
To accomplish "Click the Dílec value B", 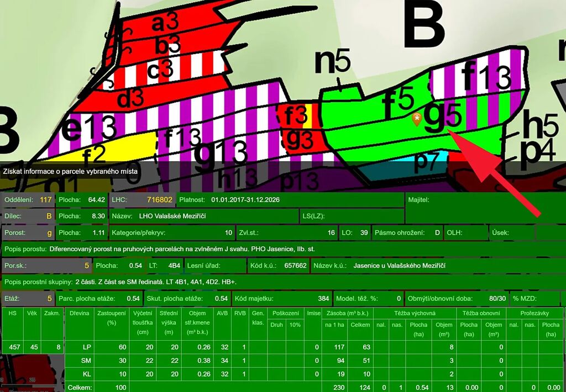I will point(49,216).
